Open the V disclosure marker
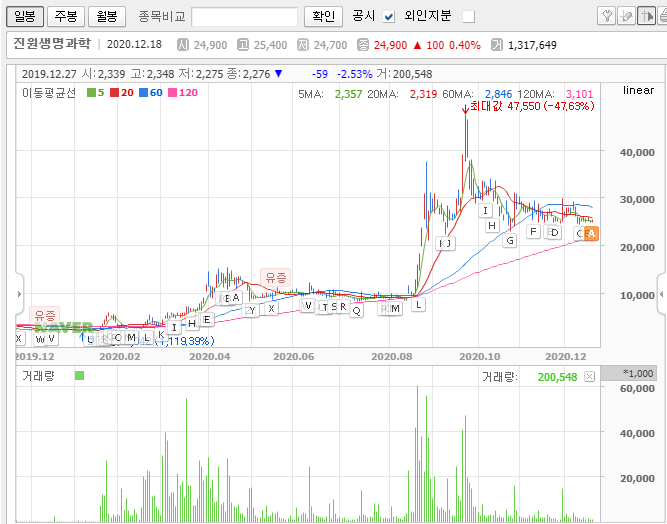The width and height of the screenshot is (667, 524). [51, 339]
